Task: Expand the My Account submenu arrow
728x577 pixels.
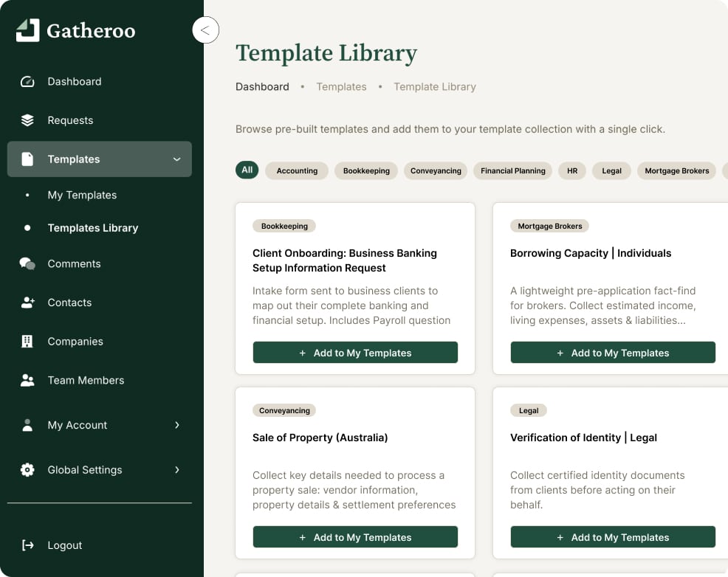Action: pyautogui.click(x=177, y=425)
